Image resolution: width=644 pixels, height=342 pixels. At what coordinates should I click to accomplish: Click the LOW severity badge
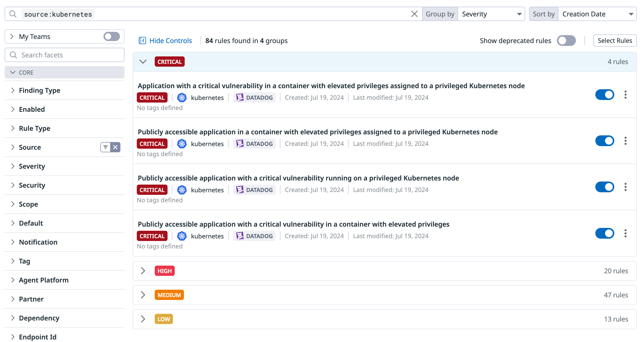164,319
